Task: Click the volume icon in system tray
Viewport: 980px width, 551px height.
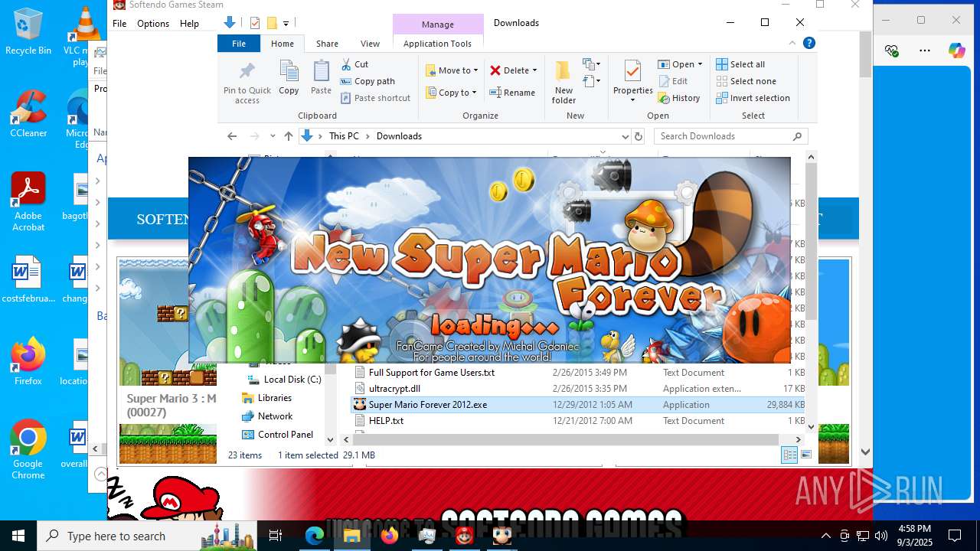Action: (881, 536)
